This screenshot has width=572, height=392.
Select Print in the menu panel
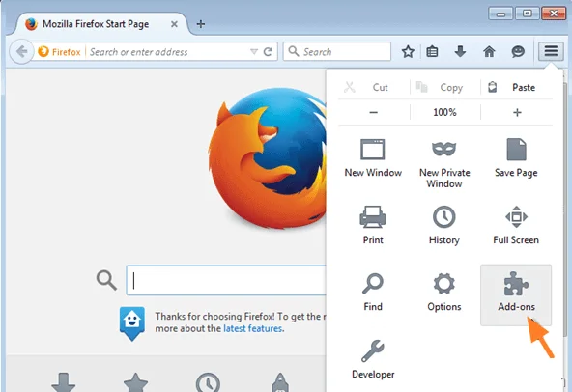(x=373, y=225)
